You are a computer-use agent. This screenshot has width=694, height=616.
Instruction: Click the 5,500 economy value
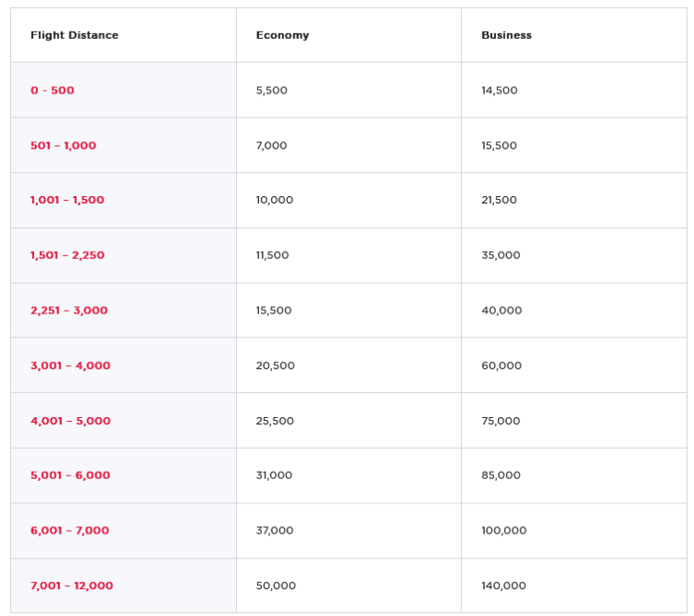pos(271,91)
